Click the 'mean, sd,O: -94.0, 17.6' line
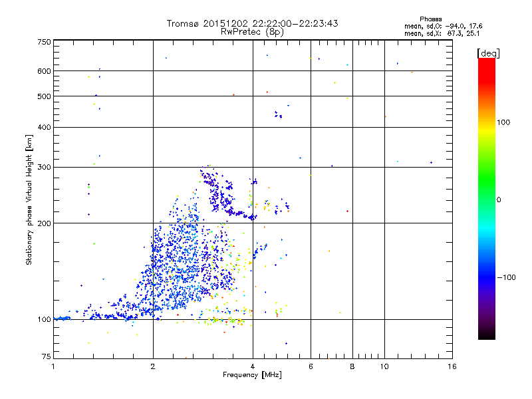532x399 pixels. [443, 26]
